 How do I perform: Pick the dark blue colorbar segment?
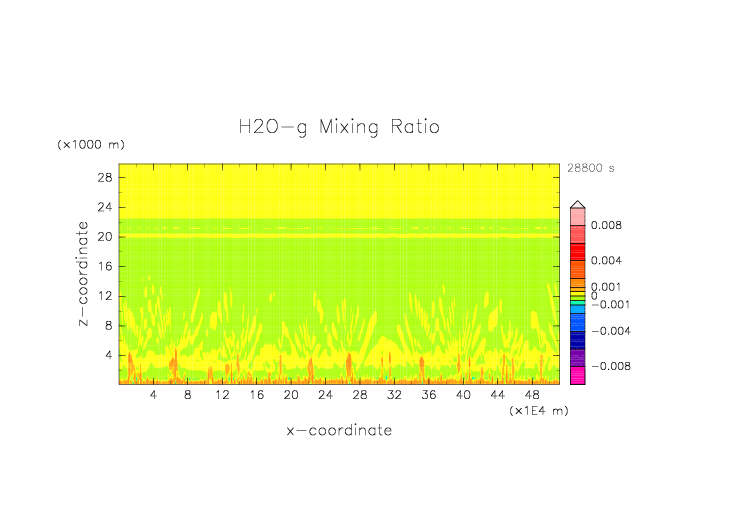(577, 340)
